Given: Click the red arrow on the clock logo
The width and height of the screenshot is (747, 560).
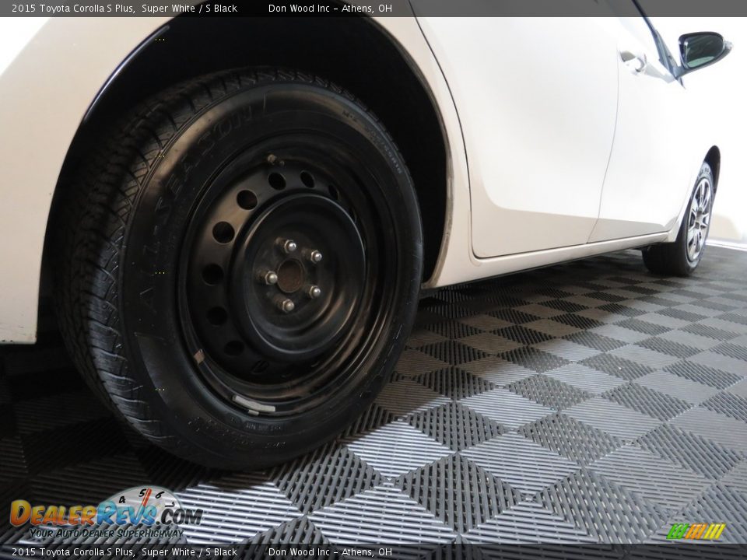Looking at the screenshot, I should (146, 499).
